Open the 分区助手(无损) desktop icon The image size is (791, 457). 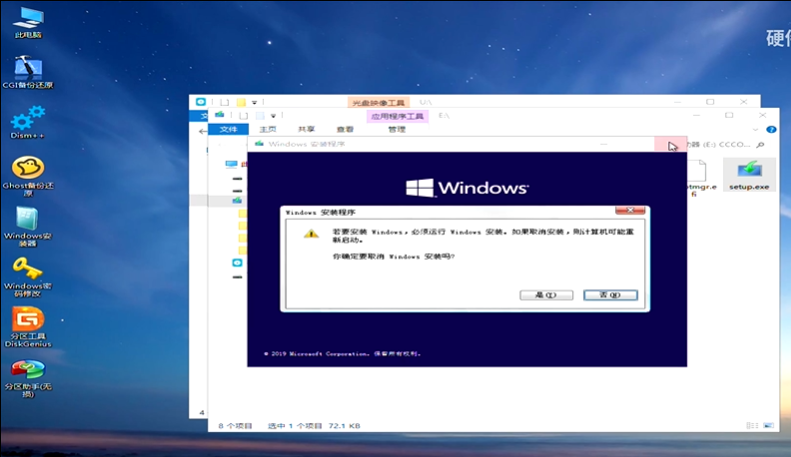tap(28, 378)
